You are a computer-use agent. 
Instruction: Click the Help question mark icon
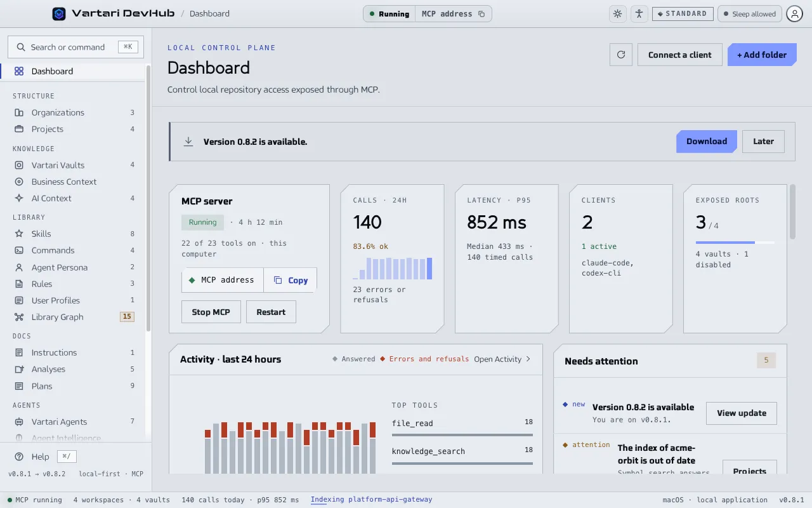click(x=19, y=457)
